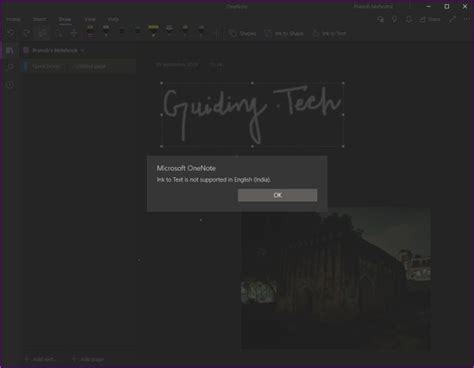Click the barn photo on the page
The image size is (474, 368).
(x=336, y=278)
